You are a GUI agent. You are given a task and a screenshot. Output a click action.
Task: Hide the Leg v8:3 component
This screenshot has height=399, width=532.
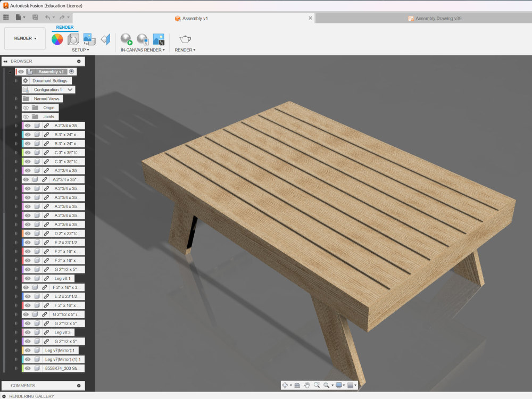(28, 332)
